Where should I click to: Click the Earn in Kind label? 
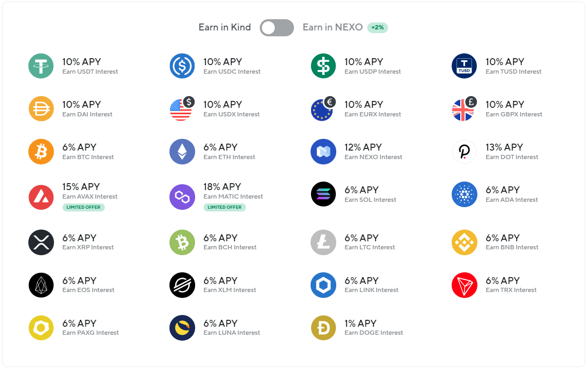point(225,27)
